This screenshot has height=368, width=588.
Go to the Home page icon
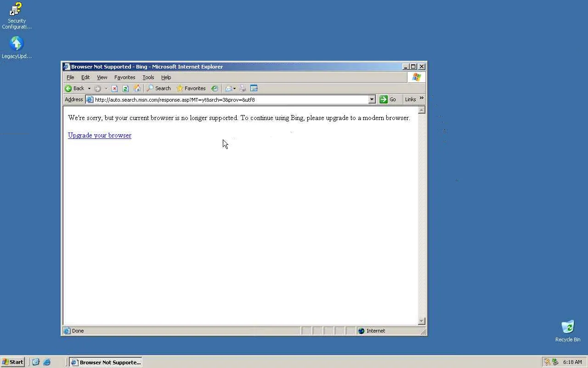pyautogui.click(x=136, y=88)
